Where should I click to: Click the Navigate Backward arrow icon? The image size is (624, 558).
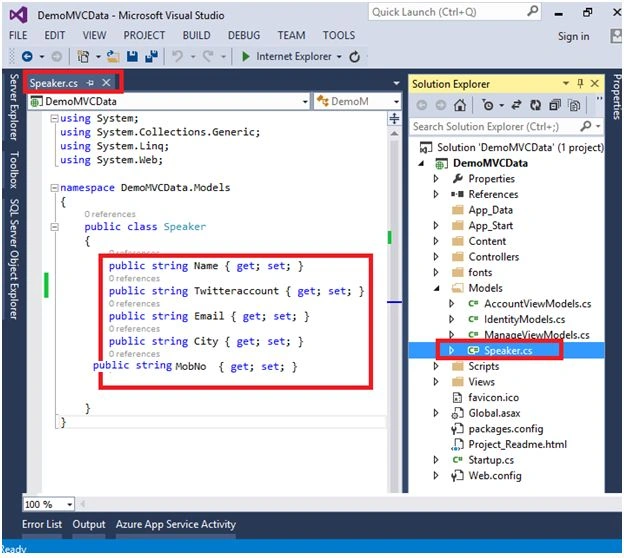click(x=27, y=57)
